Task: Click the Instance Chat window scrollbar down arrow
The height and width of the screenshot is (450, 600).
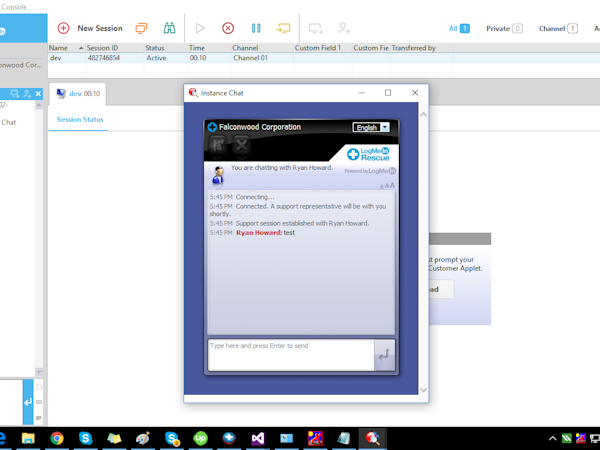Action: tap(423, 390)
